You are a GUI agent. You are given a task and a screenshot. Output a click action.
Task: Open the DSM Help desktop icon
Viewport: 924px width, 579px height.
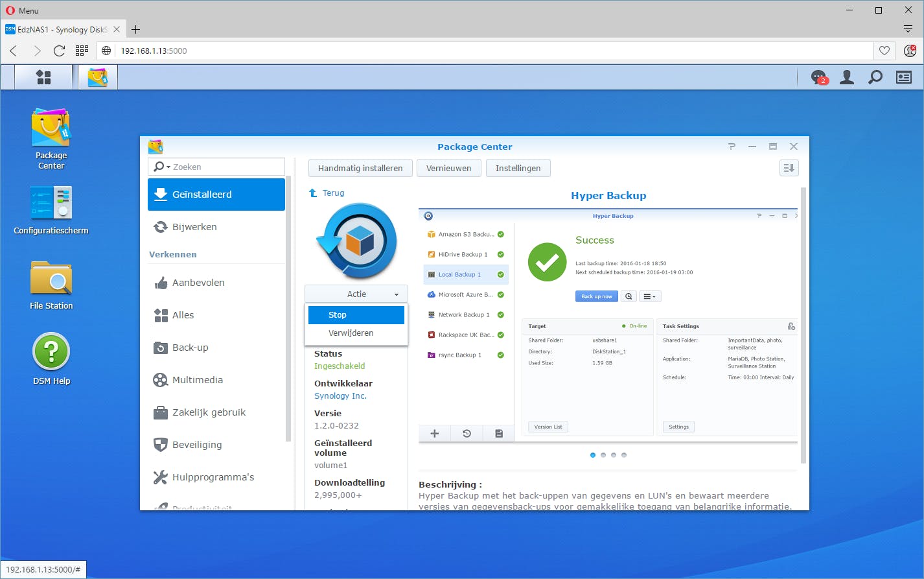click(x=51, y=359)
